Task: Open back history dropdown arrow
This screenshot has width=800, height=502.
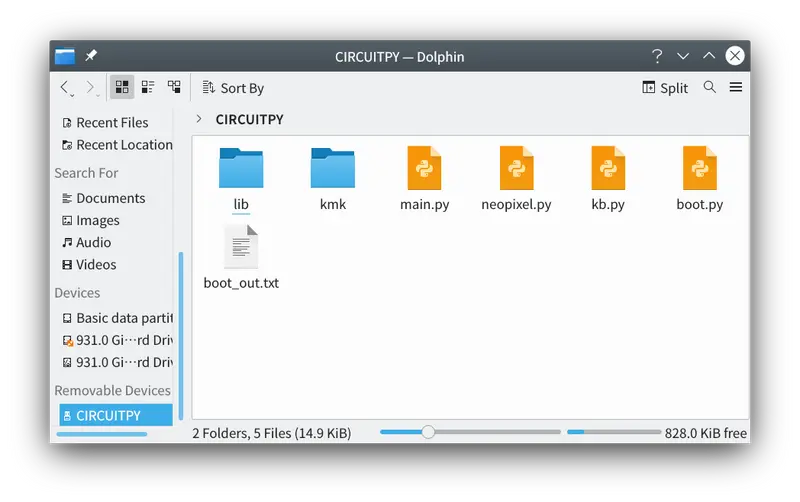Action: pyautogui.click(x=72, y=95)
